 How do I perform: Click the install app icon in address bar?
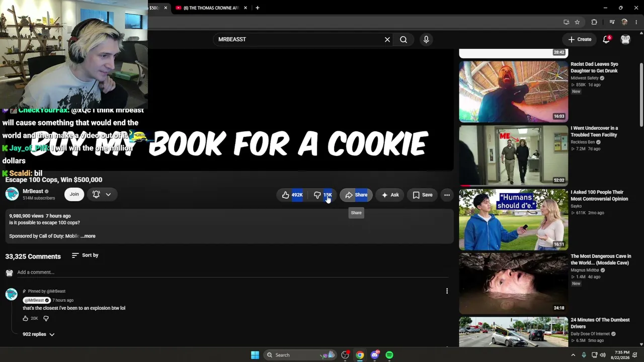point(566,22)
